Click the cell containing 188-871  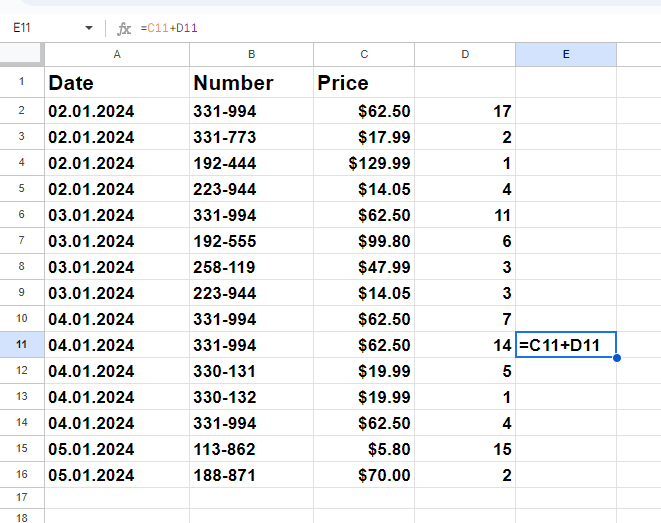(x=251, y=475)
